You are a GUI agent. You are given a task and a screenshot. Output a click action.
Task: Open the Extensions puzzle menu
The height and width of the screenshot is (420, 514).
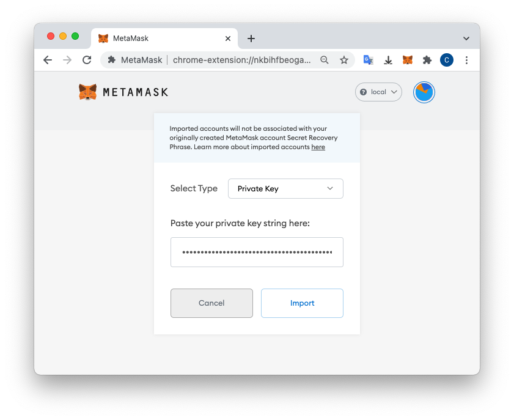[427, 60]
